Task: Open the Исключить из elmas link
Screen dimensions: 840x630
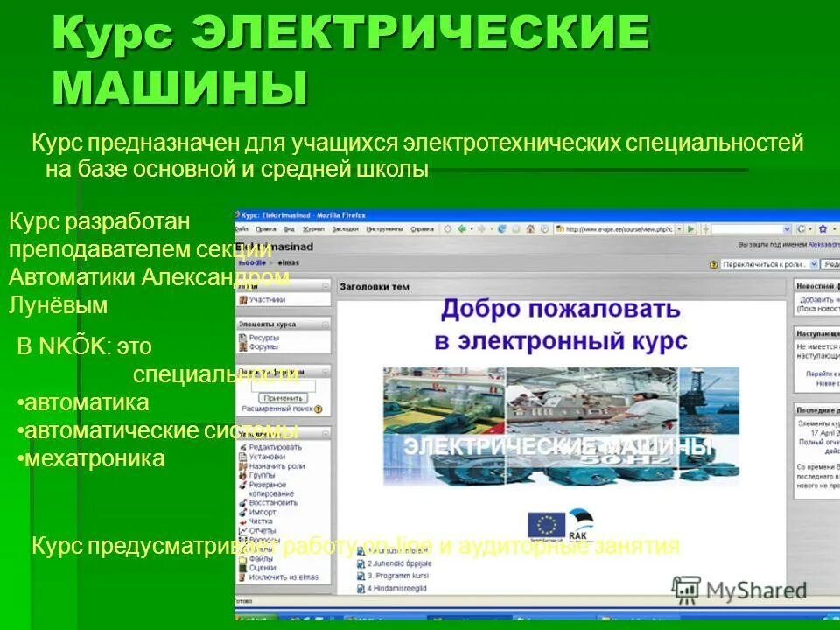Action: point(283,577)
